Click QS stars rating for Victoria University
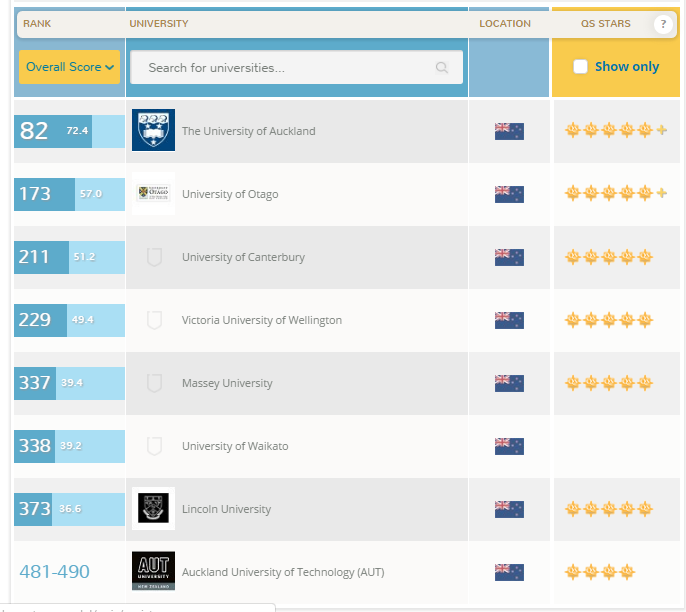Screen dimensions: 686x612 coord(609,320)
